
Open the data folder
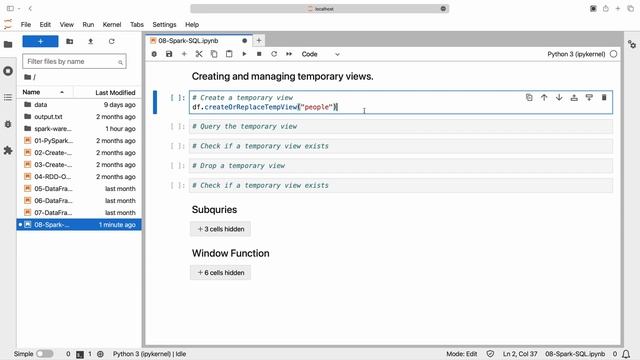(79, 104)
